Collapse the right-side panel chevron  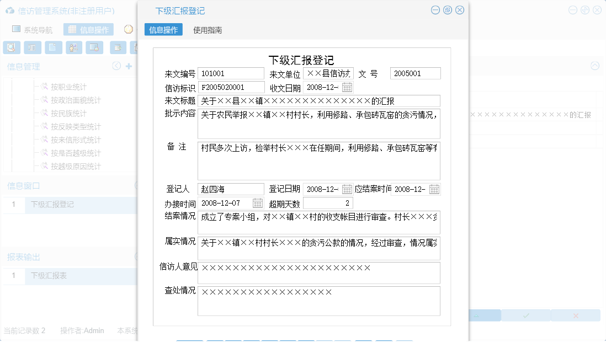596,66
